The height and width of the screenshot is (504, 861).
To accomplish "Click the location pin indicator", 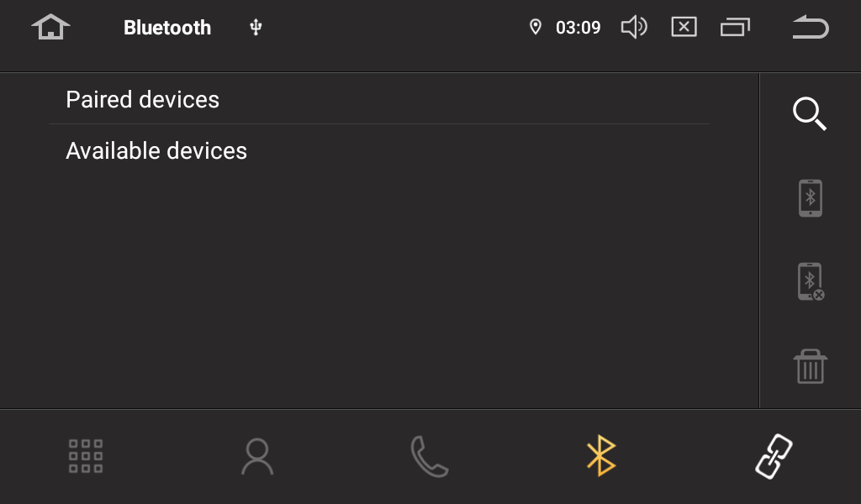I will 535,28.
